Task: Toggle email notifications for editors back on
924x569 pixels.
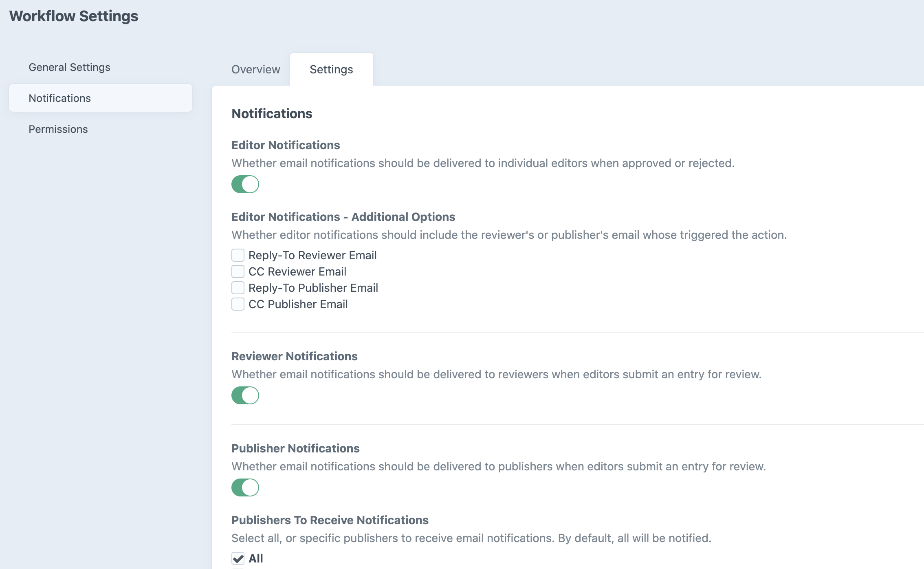Action: tap(245, 184)
